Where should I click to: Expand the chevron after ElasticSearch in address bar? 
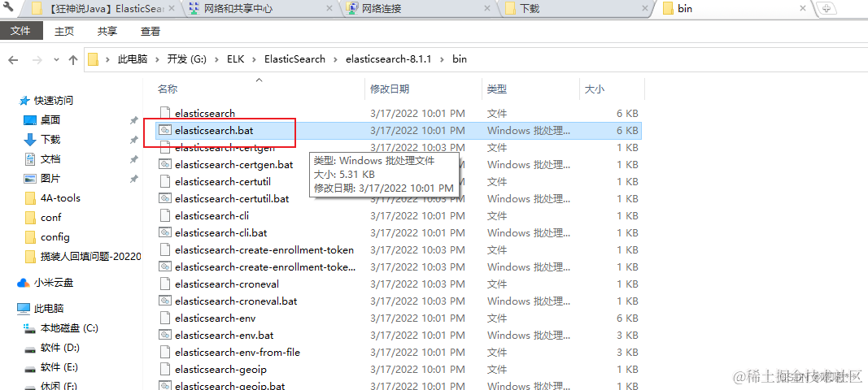click(x=335, y=59)
